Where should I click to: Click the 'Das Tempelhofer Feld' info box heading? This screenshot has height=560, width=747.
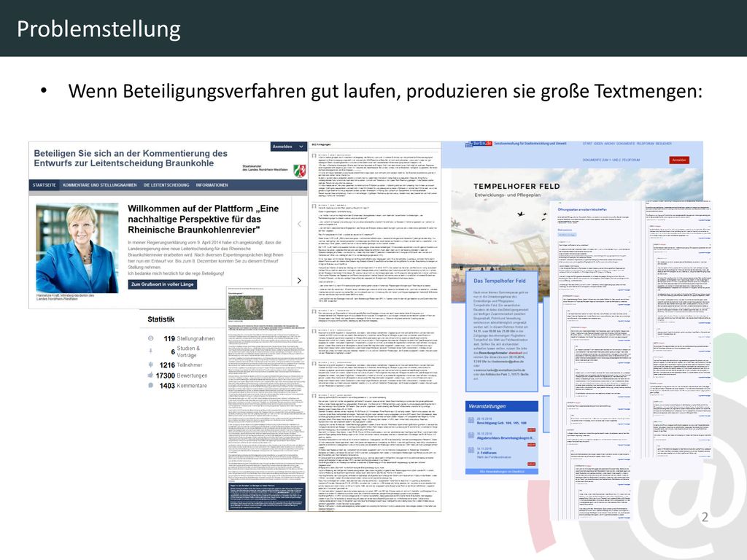click(x=499, y=281)
